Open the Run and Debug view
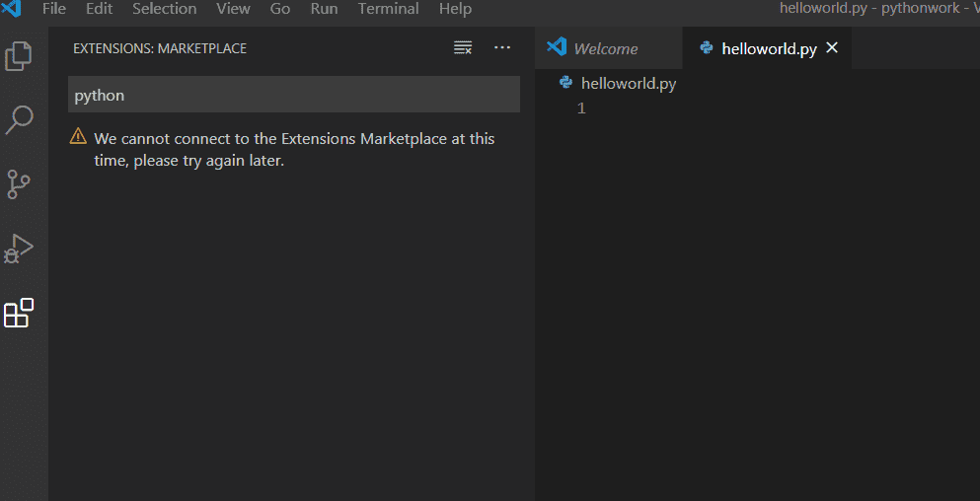 [x=19, y=249]
